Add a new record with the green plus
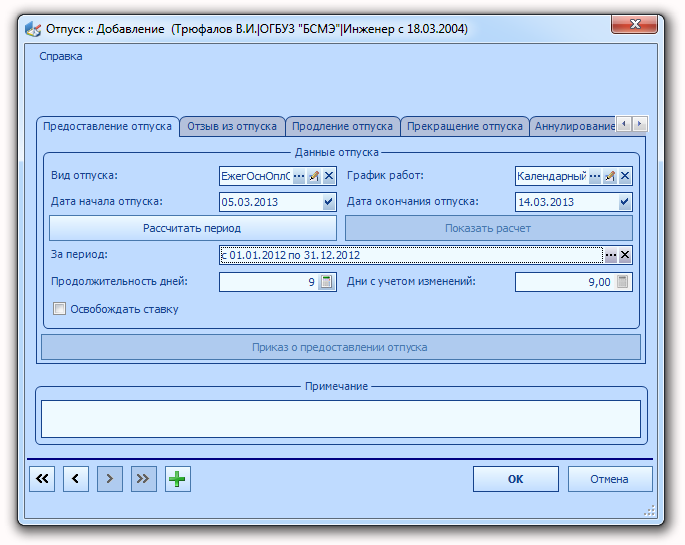The width and height of the screenshot is (685, 545). coord(177,479)
